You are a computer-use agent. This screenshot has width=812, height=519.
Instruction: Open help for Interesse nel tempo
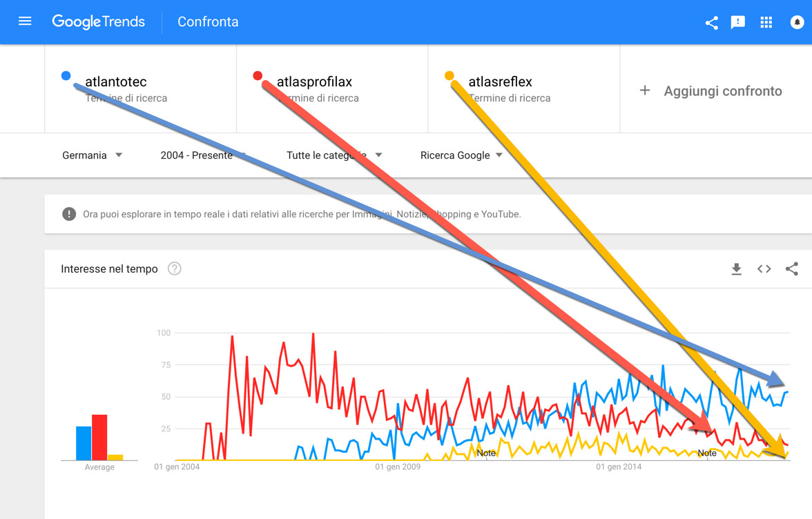175,269
